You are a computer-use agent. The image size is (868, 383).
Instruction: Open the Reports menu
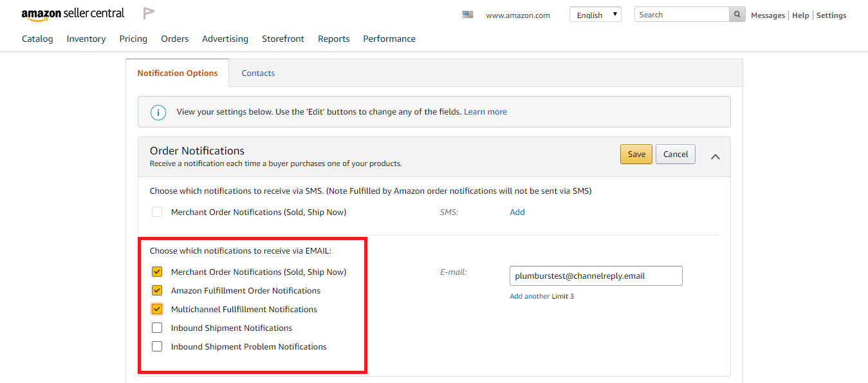coord(334,39)
